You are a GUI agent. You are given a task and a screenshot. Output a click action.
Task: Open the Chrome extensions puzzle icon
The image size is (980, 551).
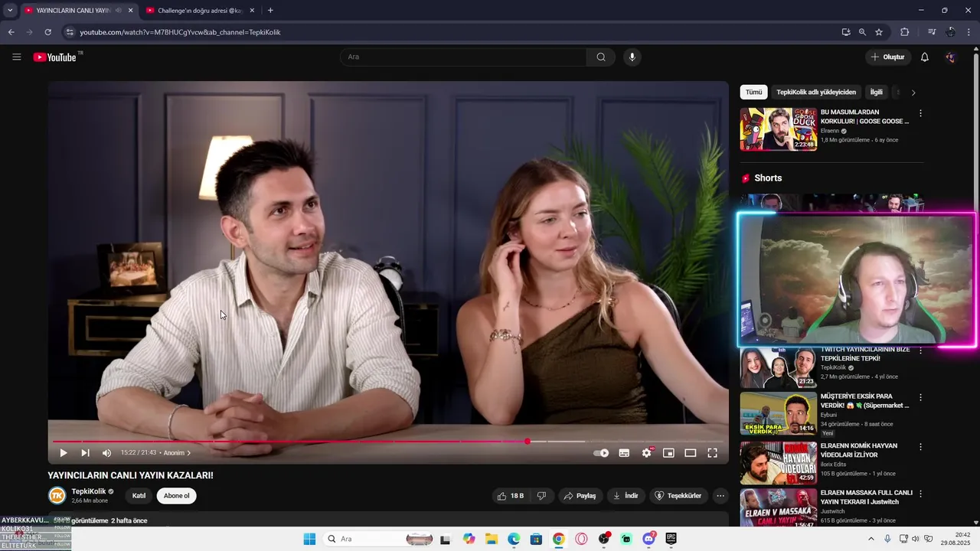click(x=904, y=32)
